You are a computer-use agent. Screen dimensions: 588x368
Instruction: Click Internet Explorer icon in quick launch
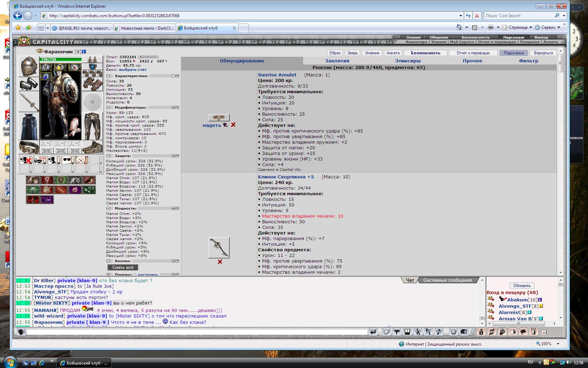[42, 363]
